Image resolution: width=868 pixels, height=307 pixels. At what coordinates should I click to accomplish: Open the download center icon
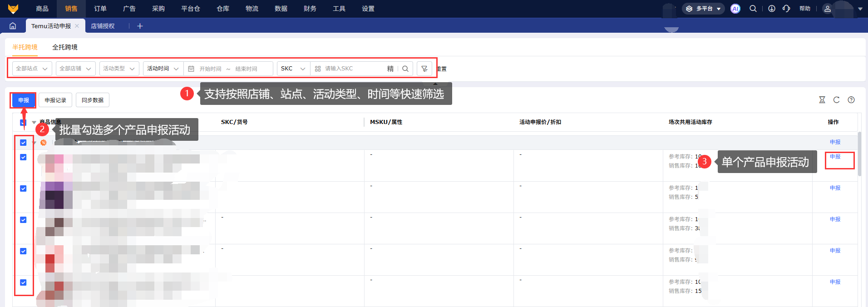(772, 9)
